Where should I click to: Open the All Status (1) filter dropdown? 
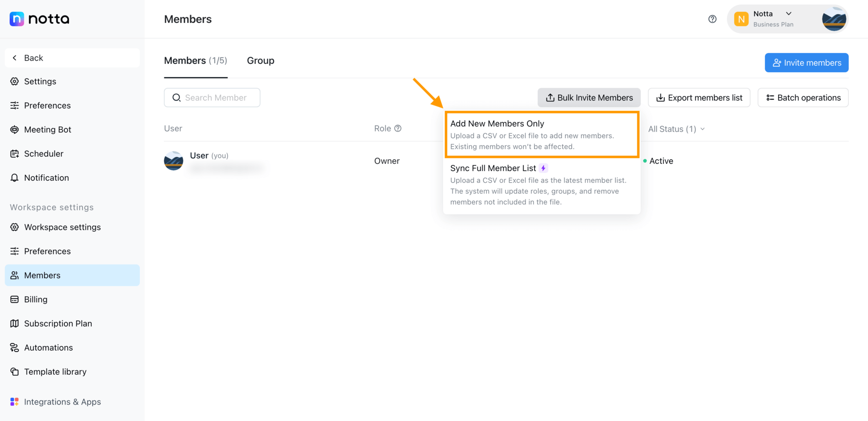coord(676,129)
